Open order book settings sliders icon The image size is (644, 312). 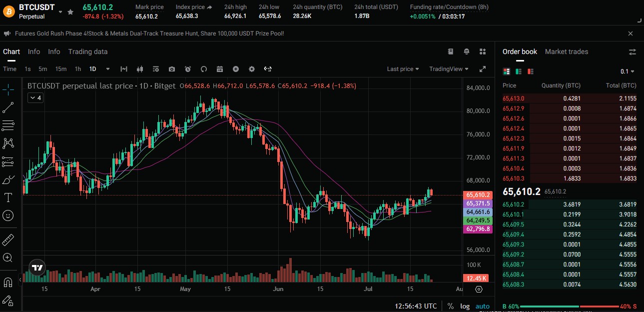pos(633,52)
